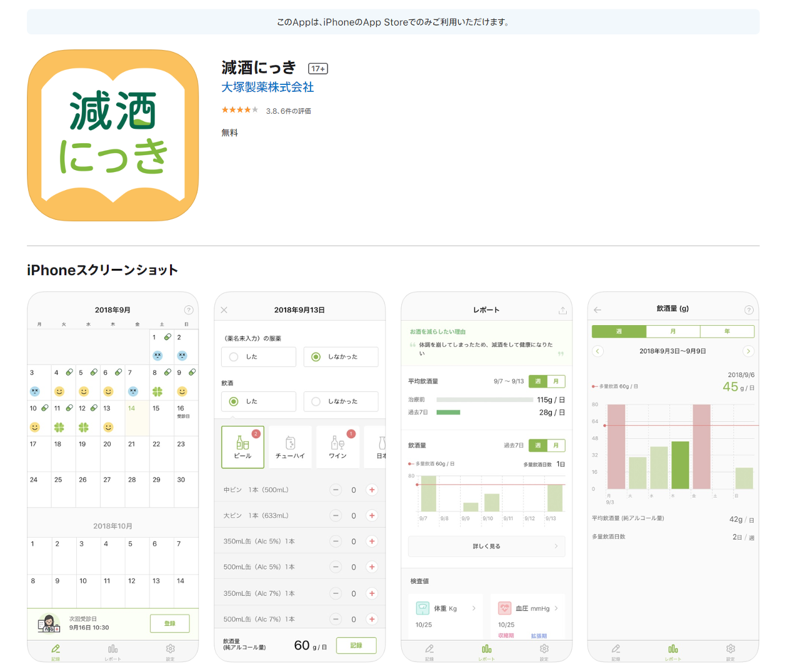
Task: Go back with arrow on 飲酒量 (g) screen
Action: pyautogui.click(x=597, y=310)
